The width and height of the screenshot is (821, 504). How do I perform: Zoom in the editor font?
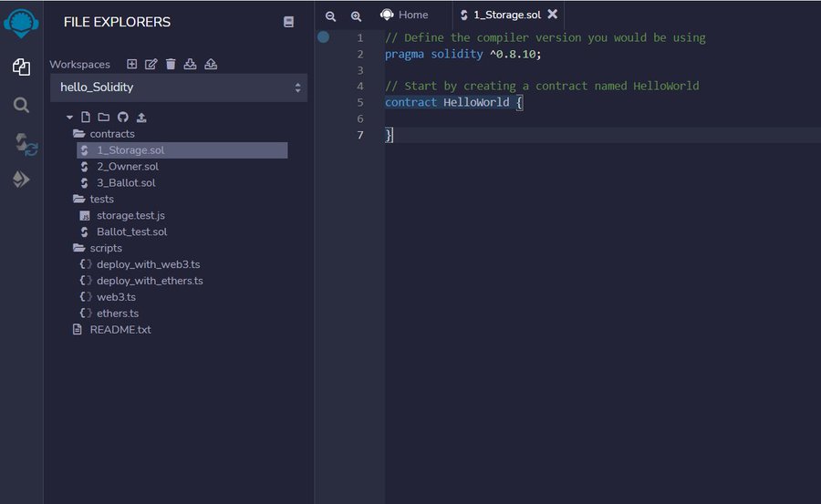pyautogui.click(x=356, y=16)
